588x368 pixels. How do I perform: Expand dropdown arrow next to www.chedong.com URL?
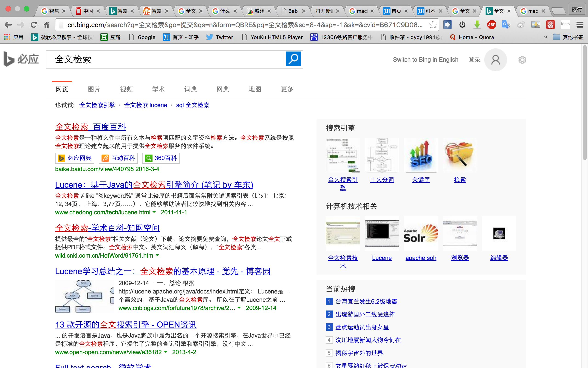coord(154,212)
